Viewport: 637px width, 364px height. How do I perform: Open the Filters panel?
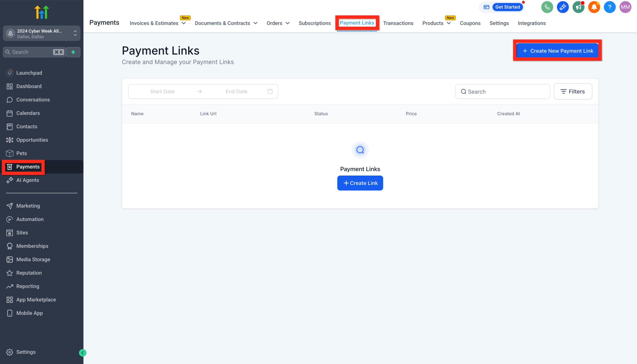[x=573, y=91]
